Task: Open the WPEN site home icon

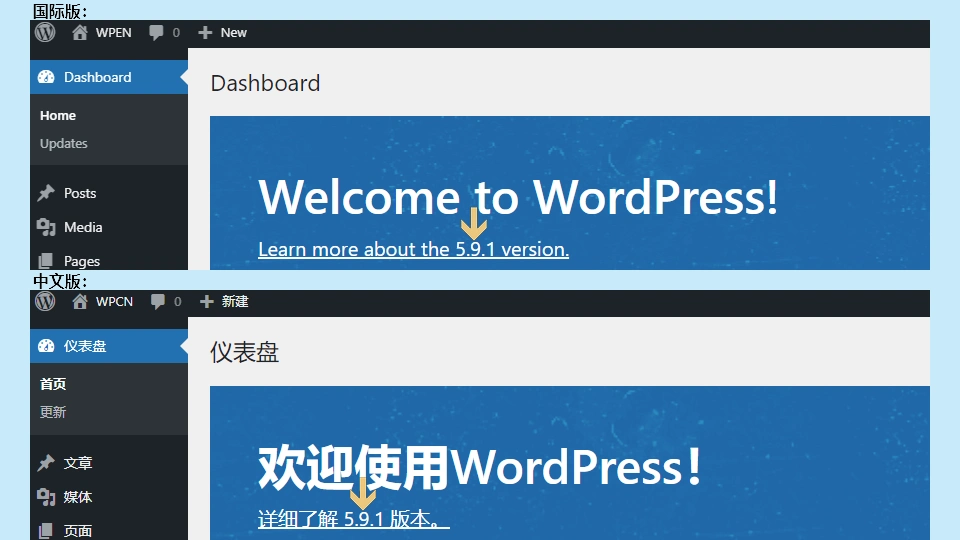Action: point(80,32)
